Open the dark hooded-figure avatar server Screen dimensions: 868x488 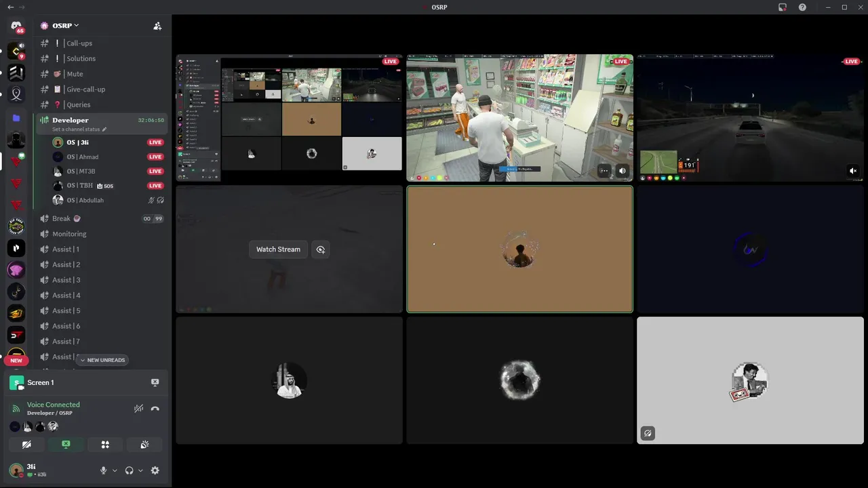[16, 140]
